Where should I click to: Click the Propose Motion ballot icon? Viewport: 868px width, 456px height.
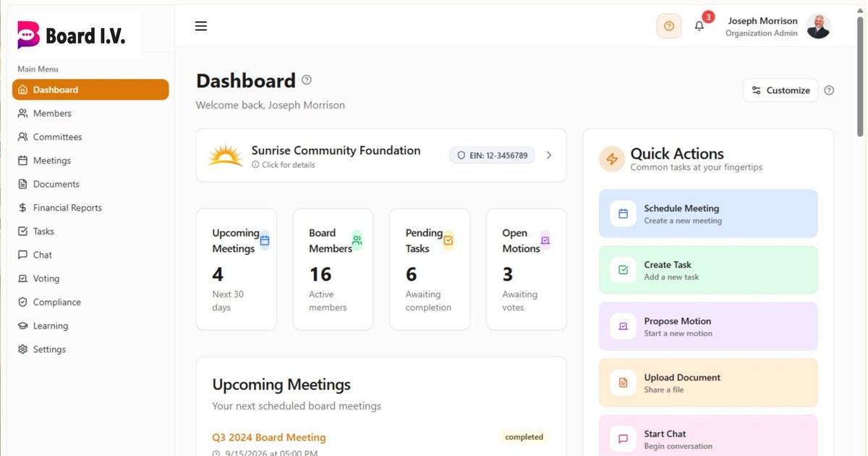click(x=623, y=326)
